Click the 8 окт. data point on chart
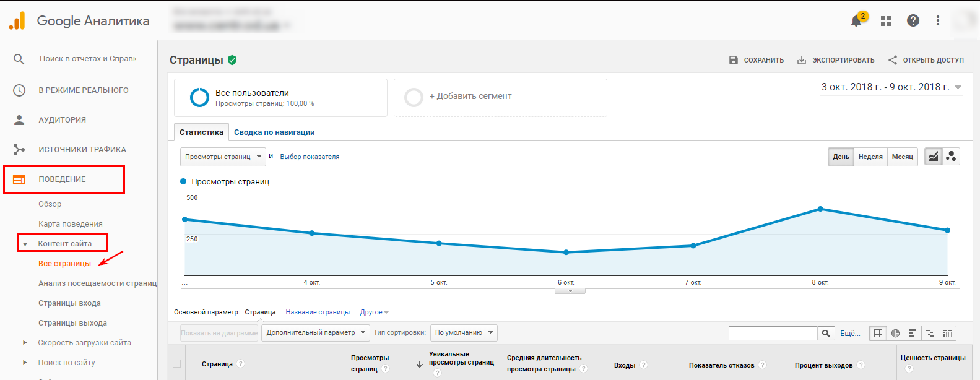The height and width of the screenshot is (380, 980). click(820, 209)
